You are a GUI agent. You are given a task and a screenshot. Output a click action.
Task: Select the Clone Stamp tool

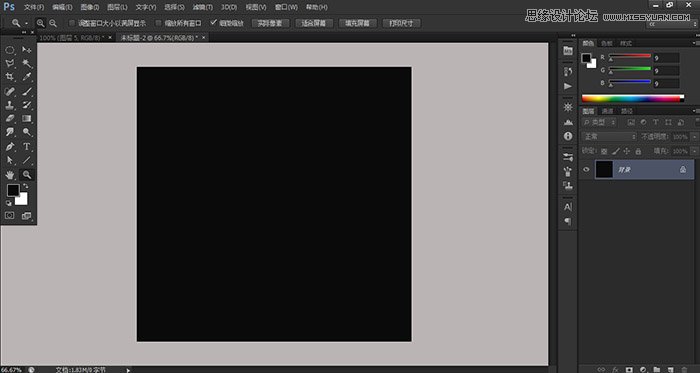pyautogui.click(x=10, y=105)
